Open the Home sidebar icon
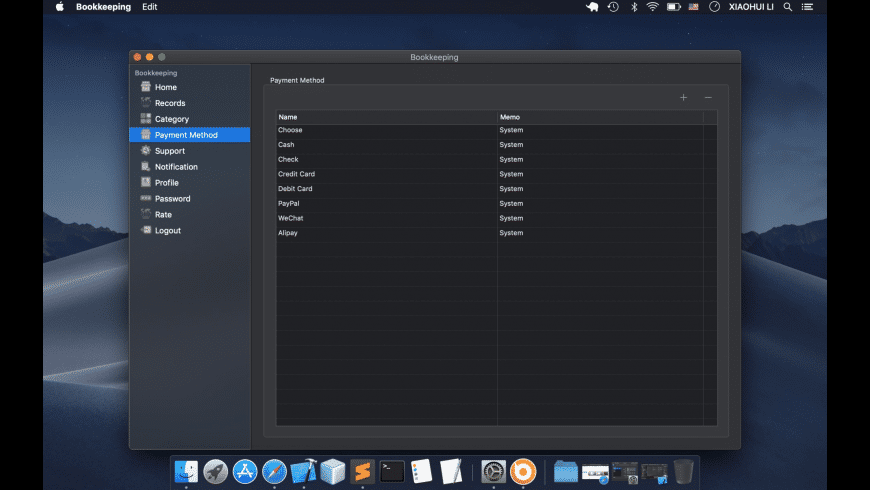Image resolution: width=870 pixels, height=490 pixels. point(146,87)
